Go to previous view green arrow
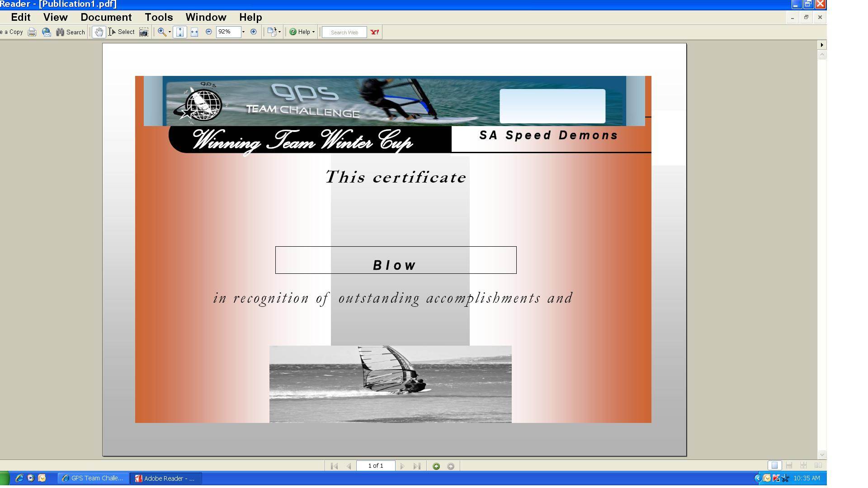The width and height of the screenshot is (868, 488). (x=436, y=466)
